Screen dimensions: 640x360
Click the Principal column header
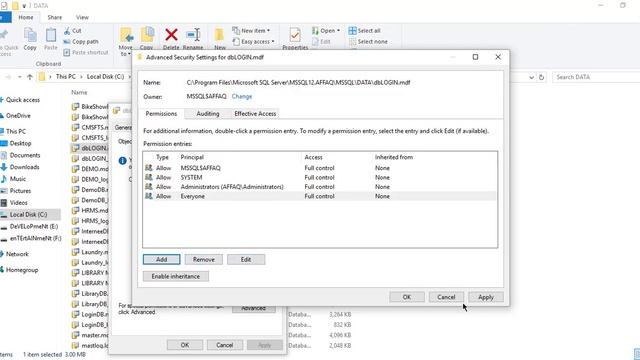pyautogui.click(x=192, y=157)
